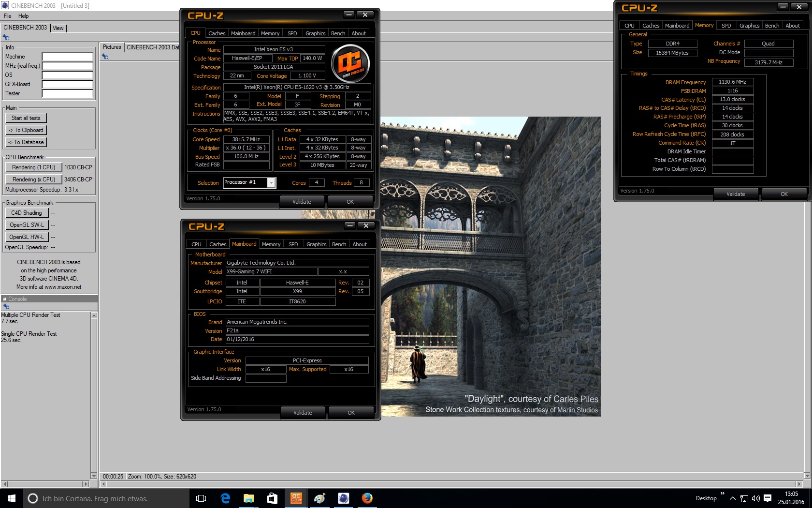Click the MHz (real freq.) input field

pos(68,66)
